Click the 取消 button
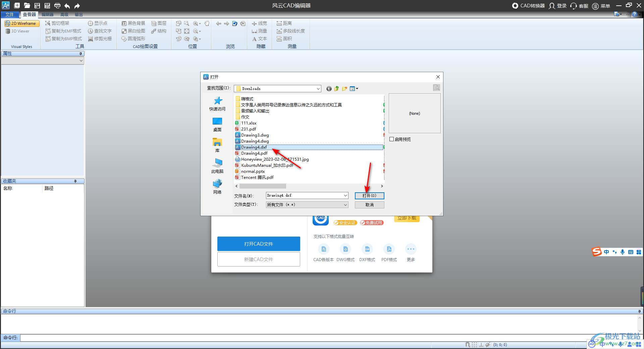The width and height of the screenshot is (644, 349). [x=369, y=205]
